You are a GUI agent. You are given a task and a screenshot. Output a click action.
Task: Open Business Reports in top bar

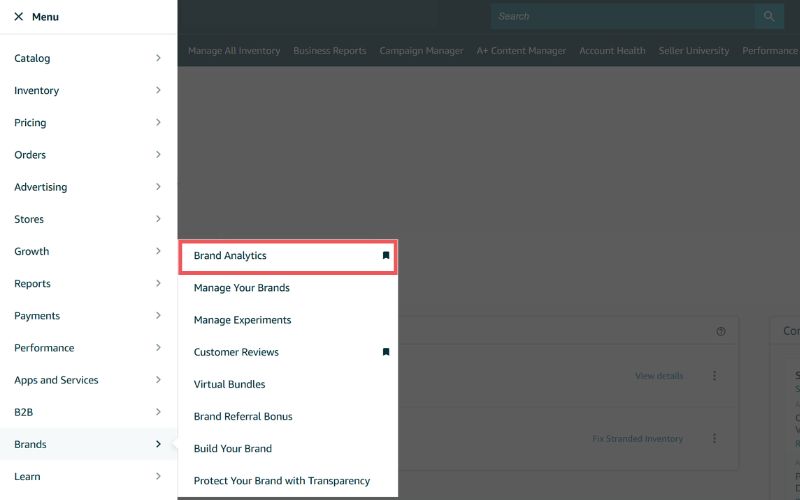(330, 51)
